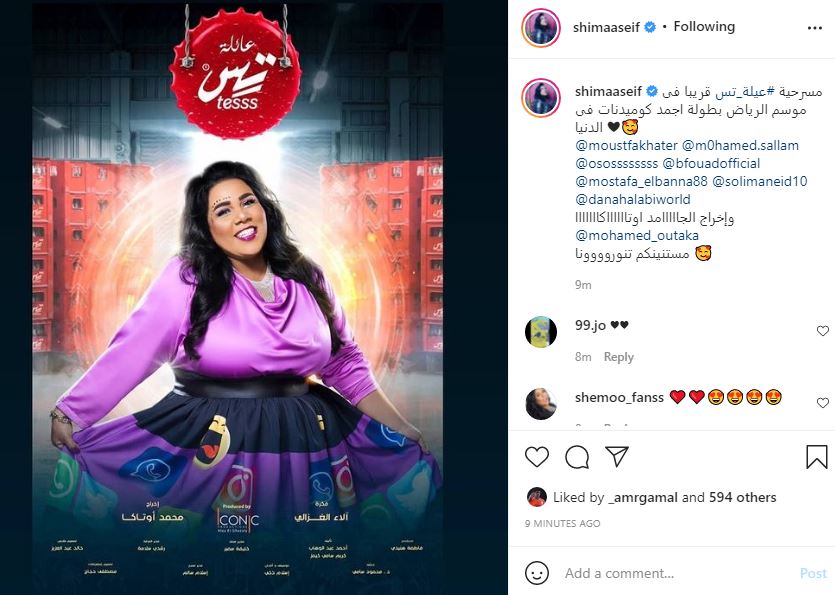Open the @moustfakhater mention
This screenshot has height=595, width=835.
626,145
